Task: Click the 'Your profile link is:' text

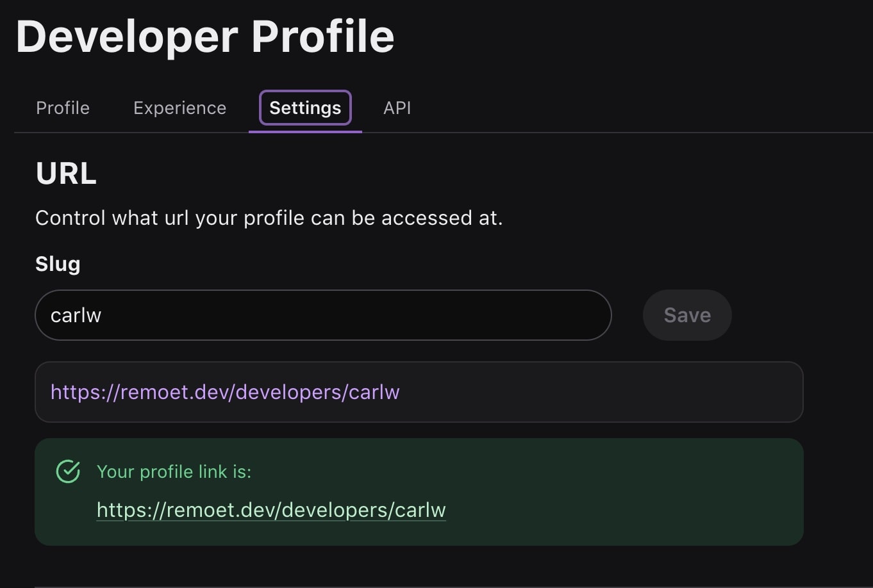Action: (174, 471)
